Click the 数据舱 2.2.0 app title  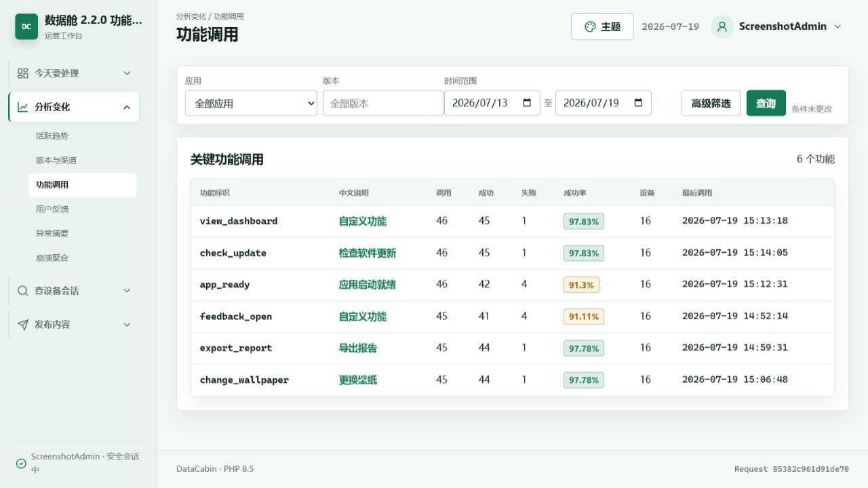click(94, 20)
